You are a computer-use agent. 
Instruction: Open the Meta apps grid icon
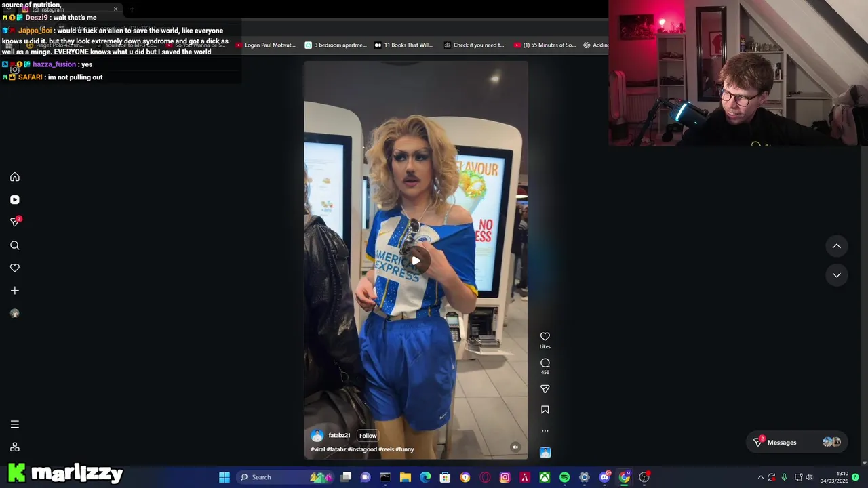click(x=15, y=447)
